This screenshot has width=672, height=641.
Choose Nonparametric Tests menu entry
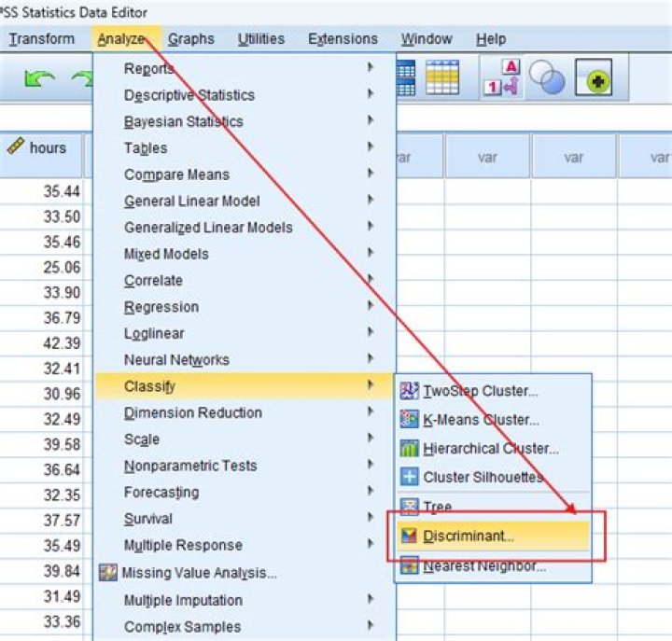click(245, 466)
